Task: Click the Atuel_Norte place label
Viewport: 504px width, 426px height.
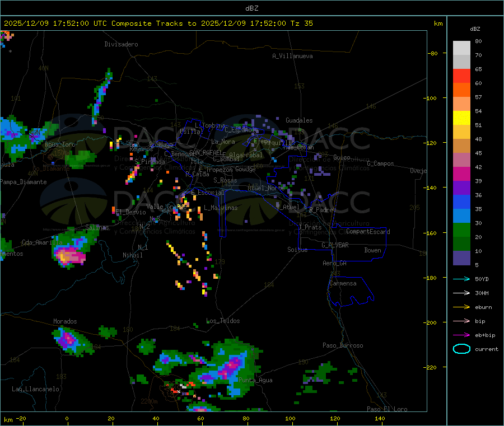Action: pos(267,188)
